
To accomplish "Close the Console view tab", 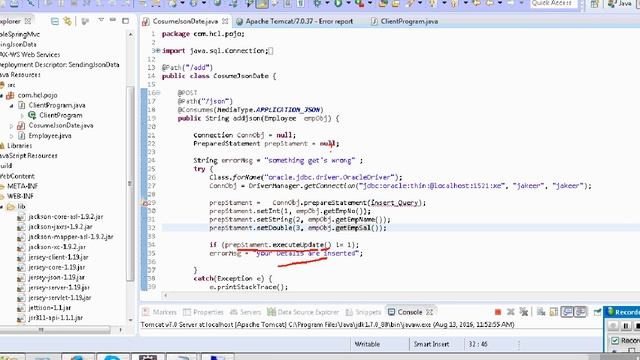I will point(429,312).
